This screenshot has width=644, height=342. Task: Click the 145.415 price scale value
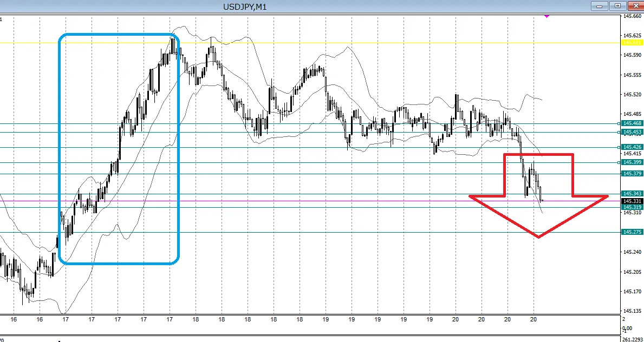tap(633, 154)
